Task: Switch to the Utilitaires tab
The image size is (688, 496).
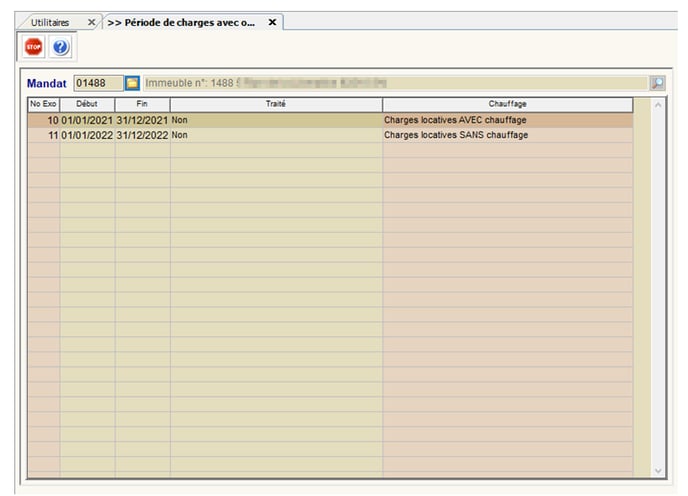Action: click(50, 22)
